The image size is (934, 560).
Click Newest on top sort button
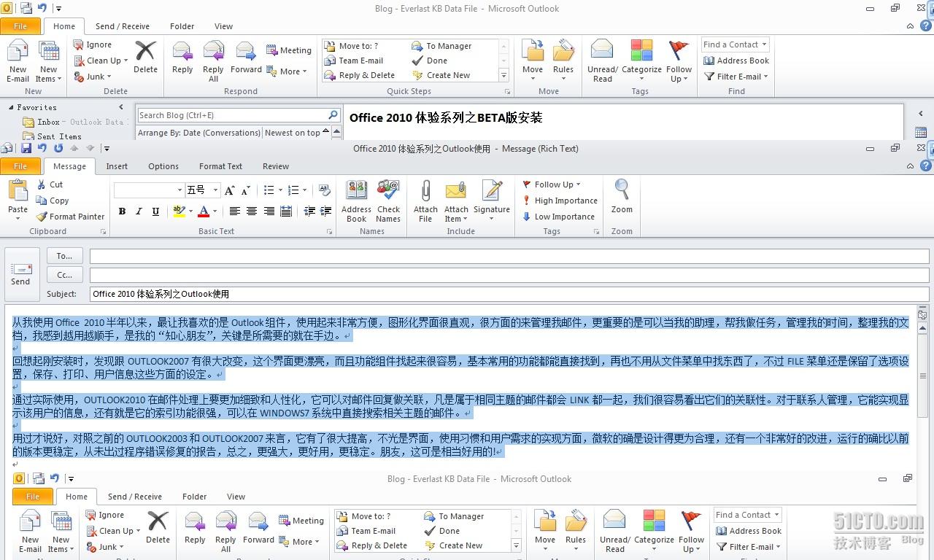point(296,133)
